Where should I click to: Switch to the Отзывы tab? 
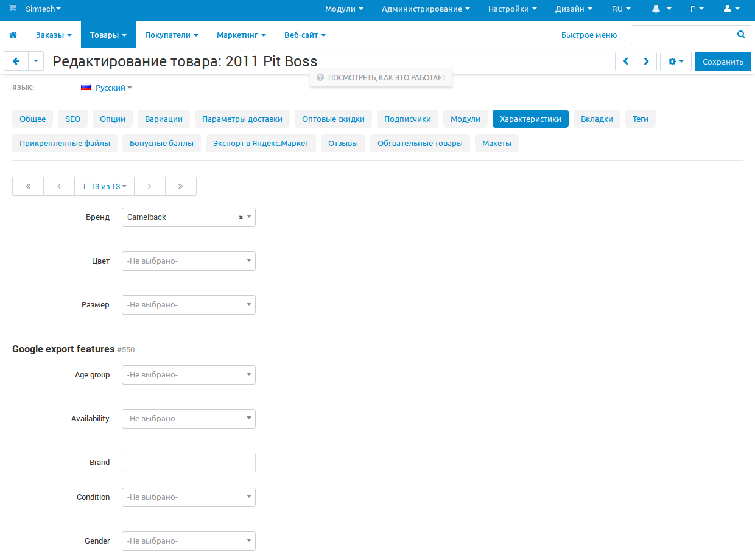343,144
